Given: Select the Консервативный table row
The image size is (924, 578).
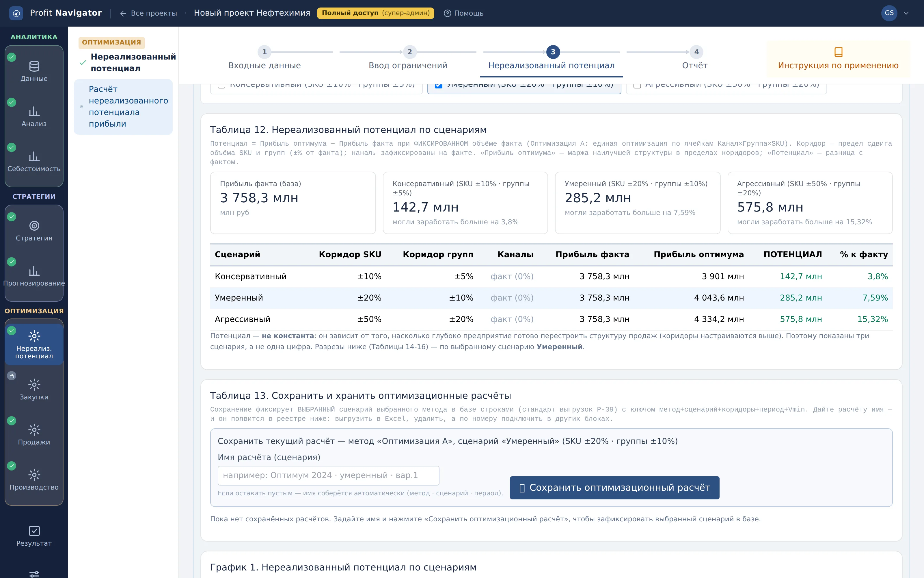Looking at the screenshot, I should coord(551,276).
